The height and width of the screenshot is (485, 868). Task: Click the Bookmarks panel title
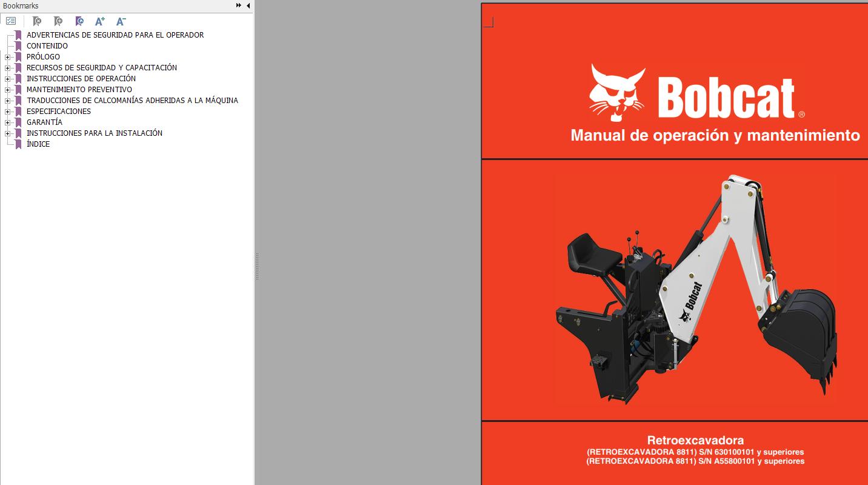coord(21,5)
